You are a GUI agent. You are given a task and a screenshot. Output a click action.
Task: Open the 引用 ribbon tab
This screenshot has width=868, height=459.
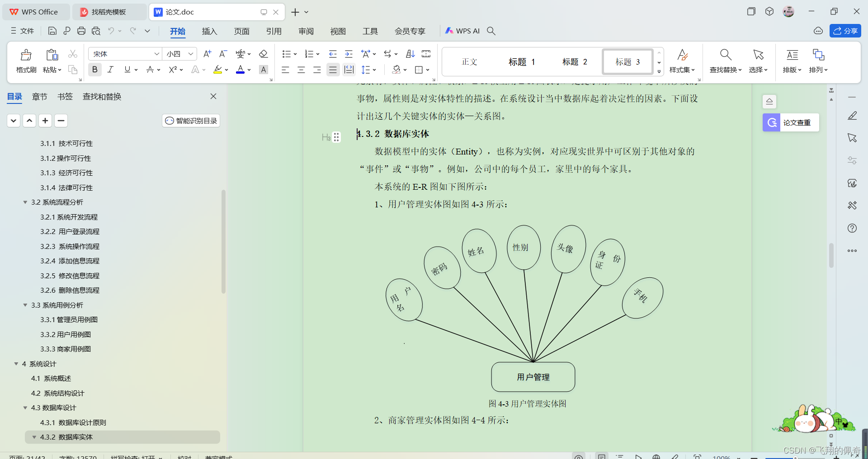click(274, 31)
